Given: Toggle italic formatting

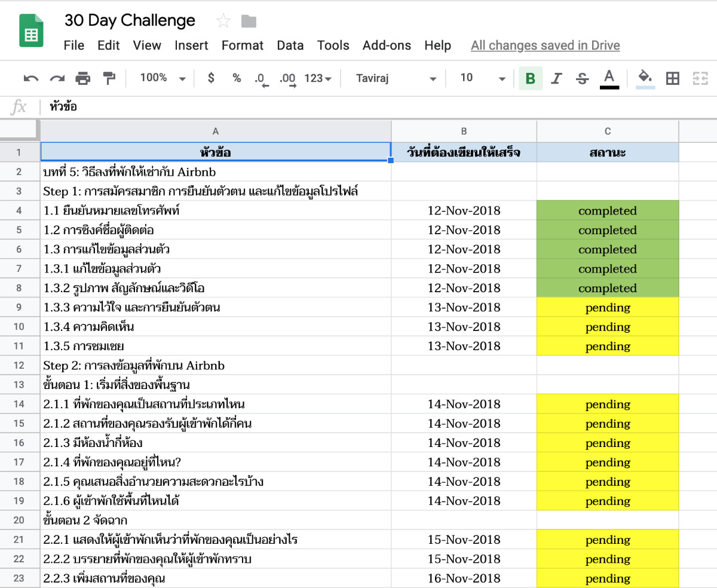Looking at the screenshot, I should tap(557, 78).
